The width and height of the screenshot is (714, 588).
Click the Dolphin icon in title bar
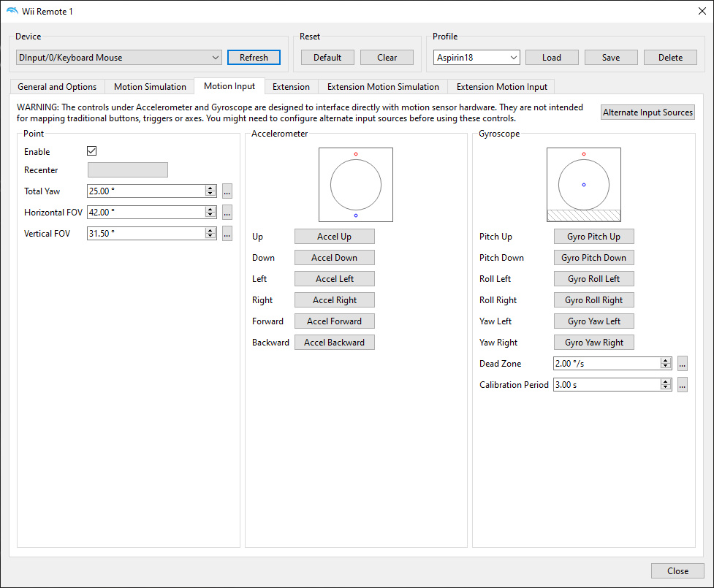click(x=12, y=11)
